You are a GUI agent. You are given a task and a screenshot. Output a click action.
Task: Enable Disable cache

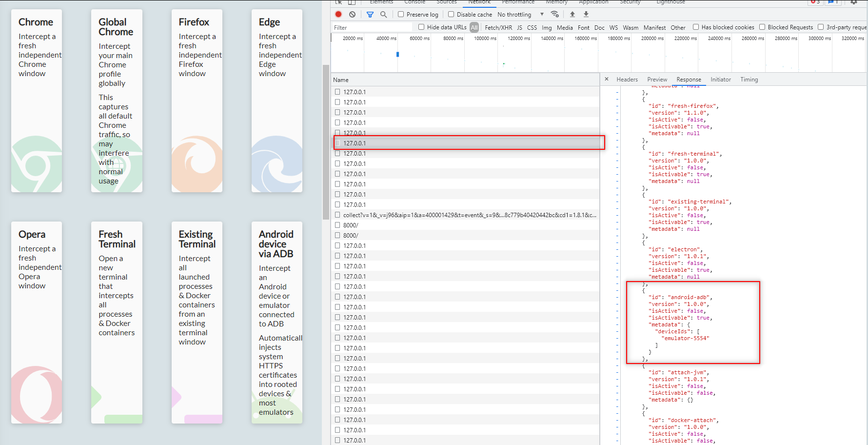coord(451,14)
